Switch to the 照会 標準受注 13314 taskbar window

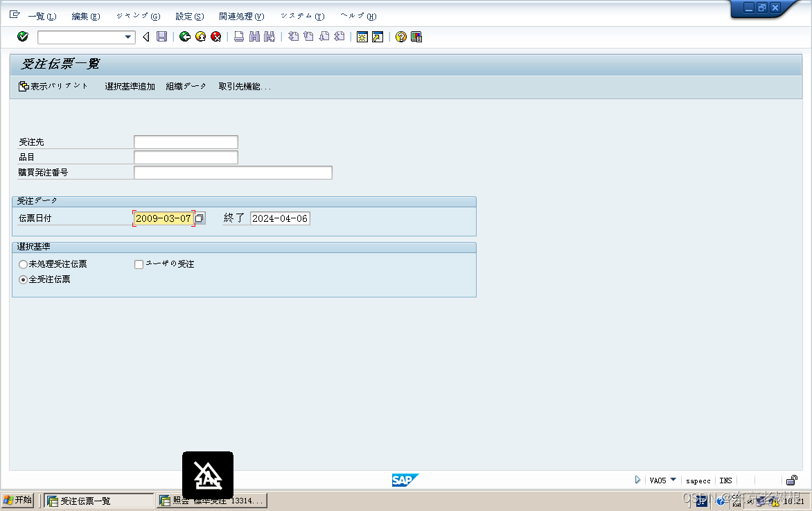212,501
